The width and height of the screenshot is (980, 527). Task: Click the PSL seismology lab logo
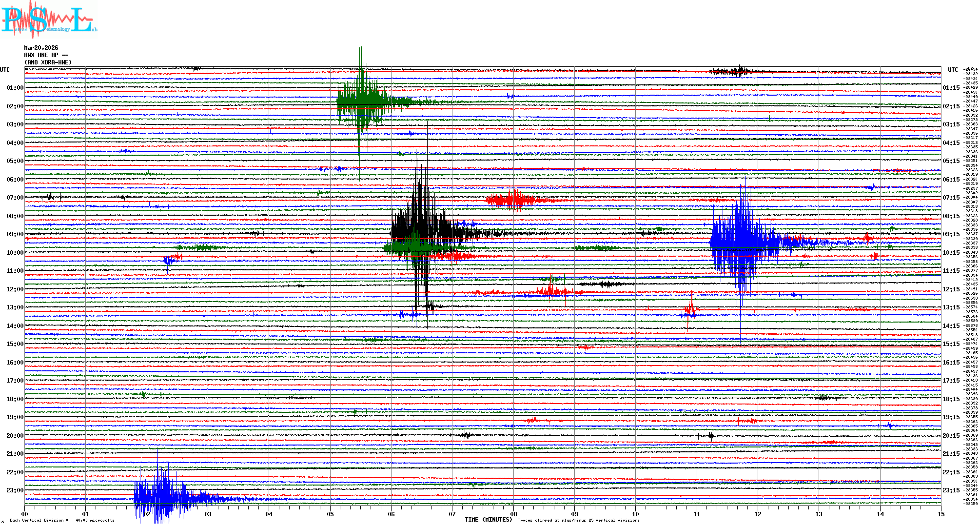pos(49,20)
